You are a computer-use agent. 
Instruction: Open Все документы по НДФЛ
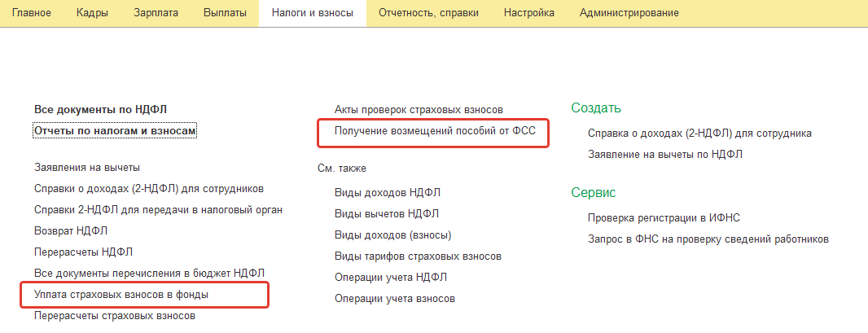coord(100,110)
